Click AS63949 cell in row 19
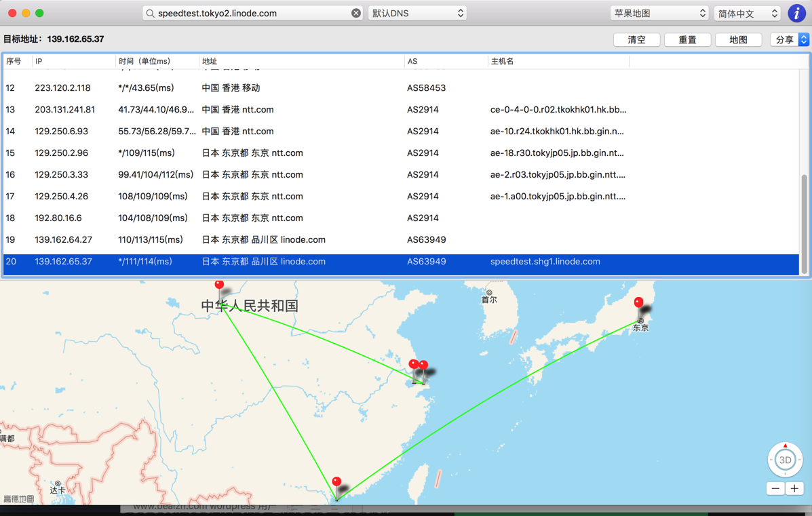Screen dimensions: 812x516 point(426,240)
